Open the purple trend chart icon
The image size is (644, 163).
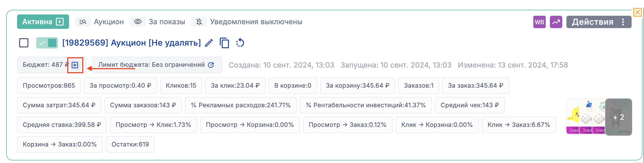click(x=556, y=22)
